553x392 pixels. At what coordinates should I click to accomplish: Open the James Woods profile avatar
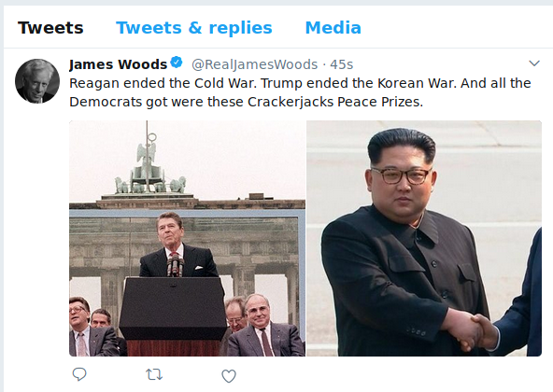point(37,81)
